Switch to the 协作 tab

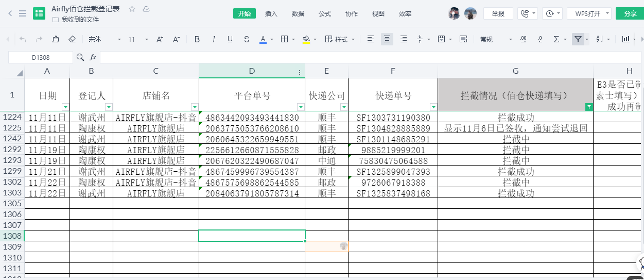pos(352,13)
